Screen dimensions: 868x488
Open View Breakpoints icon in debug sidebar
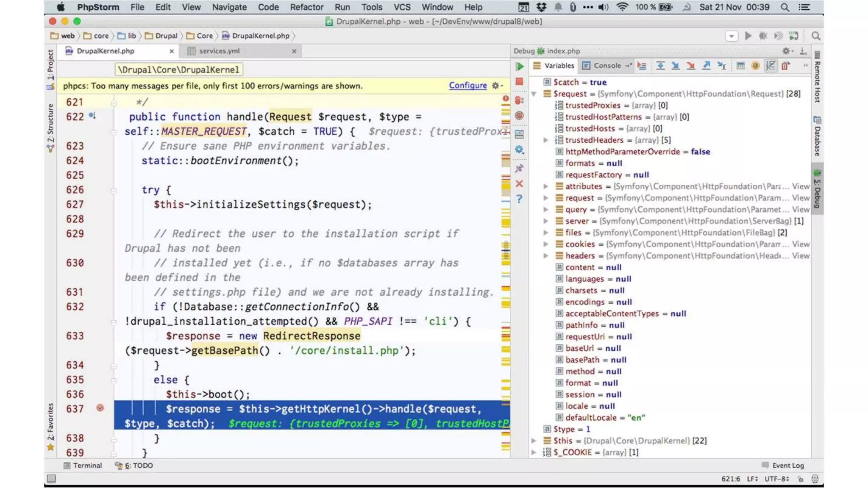519,100
